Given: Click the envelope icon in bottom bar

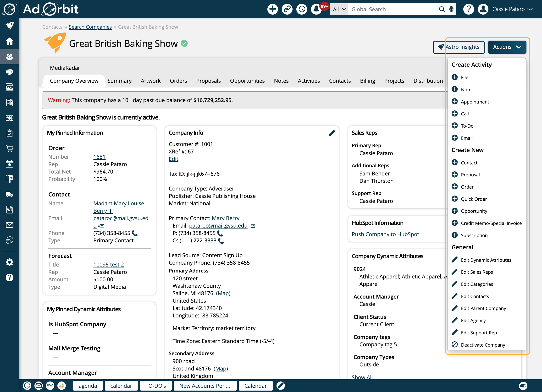Looking at the screenshot, I should point(39,386).
